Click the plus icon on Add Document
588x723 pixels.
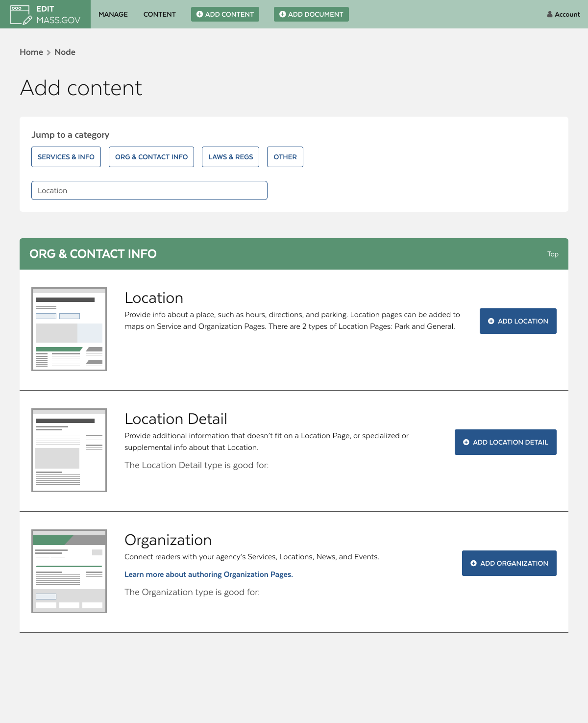(x=282, y=14)
